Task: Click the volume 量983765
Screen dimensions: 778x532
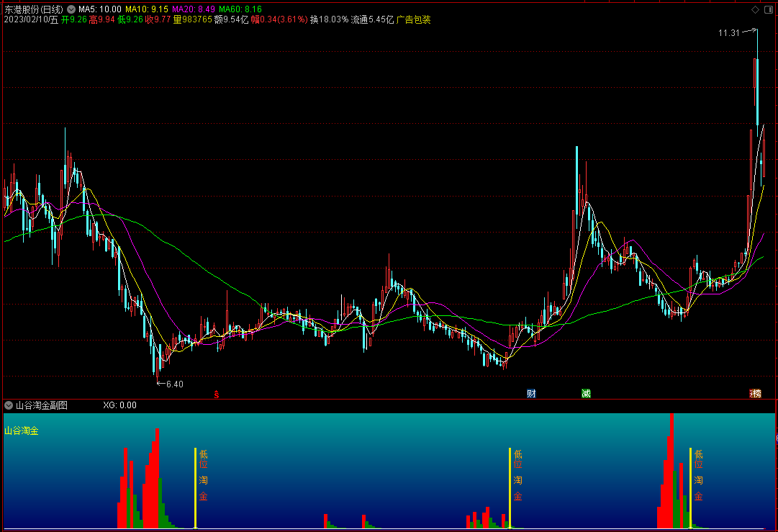Action: coord(192,20)
